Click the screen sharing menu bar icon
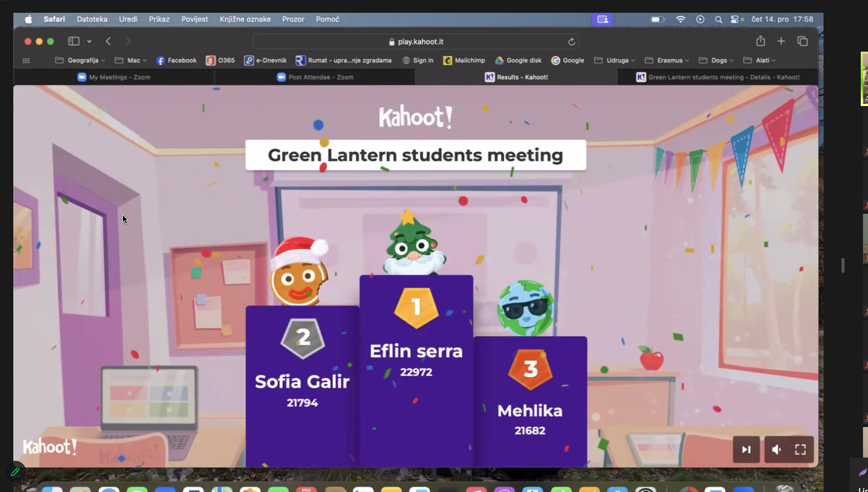 tap(602, 19)
